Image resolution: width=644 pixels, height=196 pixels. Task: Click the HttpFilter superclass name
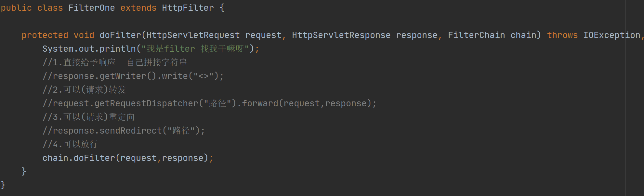[x=188, y=8]
